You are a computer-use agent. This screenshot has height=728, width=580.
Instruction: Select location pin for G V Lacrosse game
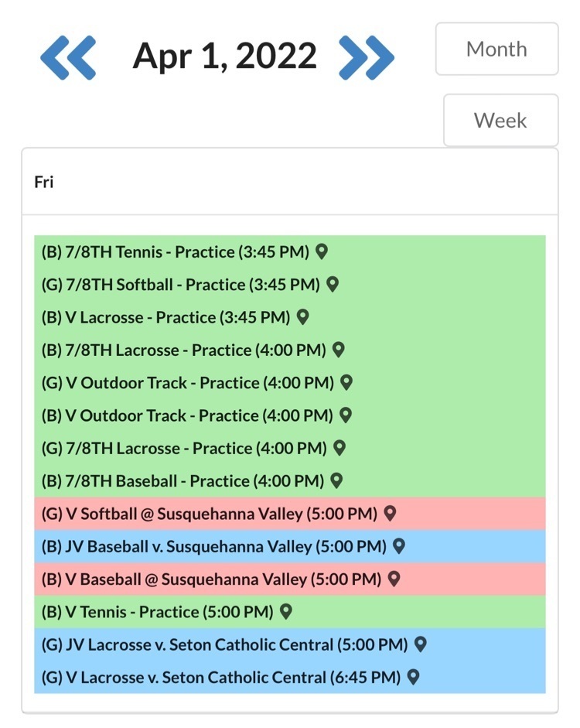click(x=415, y=677)
